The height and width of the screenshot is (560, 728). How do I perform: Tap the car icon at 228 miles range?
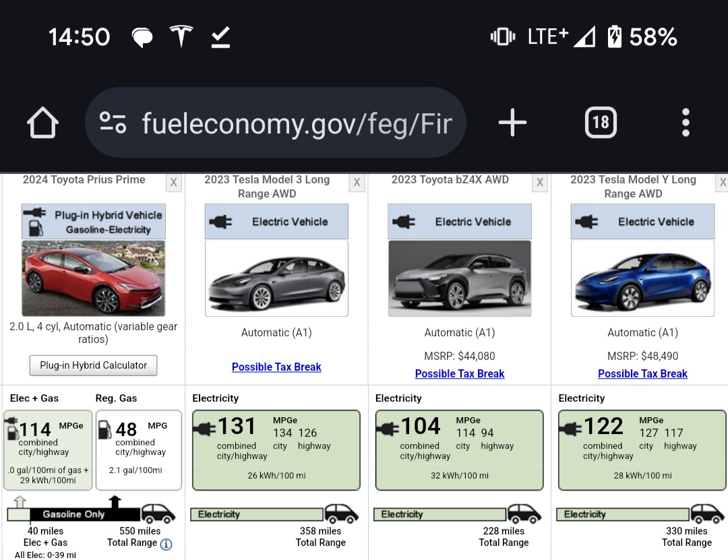524,514
